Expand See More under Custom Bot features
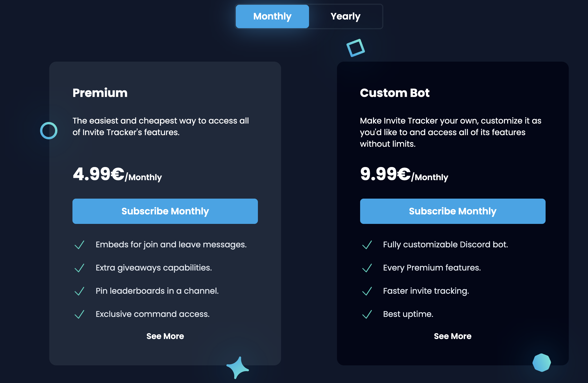The height and width of the screenshot is (383, 588). tap(453, 336)
